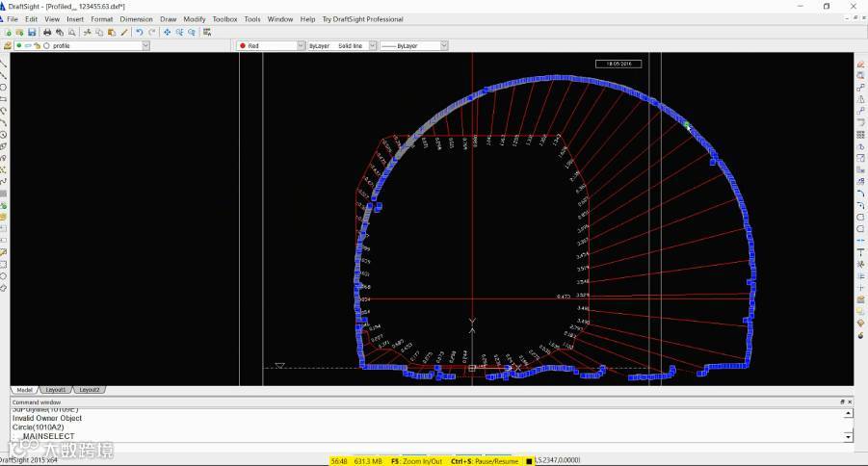Toggle the profile layer lock icon
Viewport: 868px width, 466px height.
pos(38,45)
